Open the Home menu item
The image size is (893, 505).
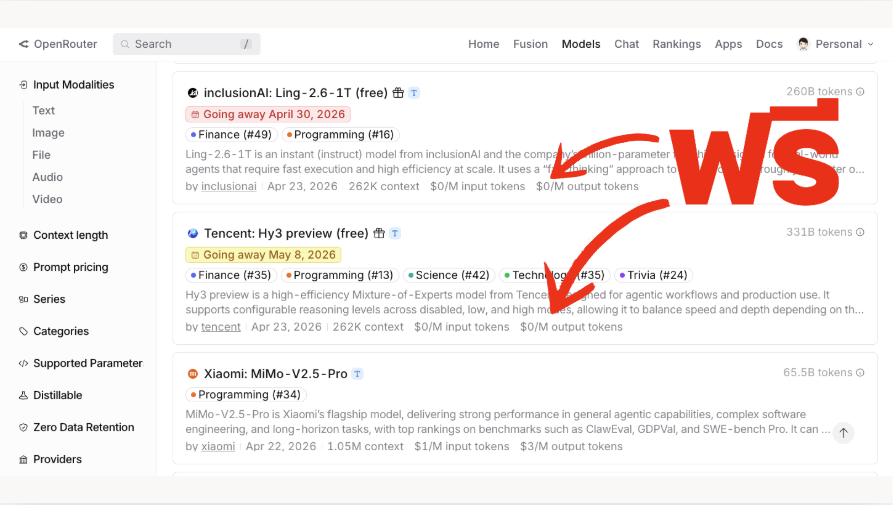click(484, 44)
